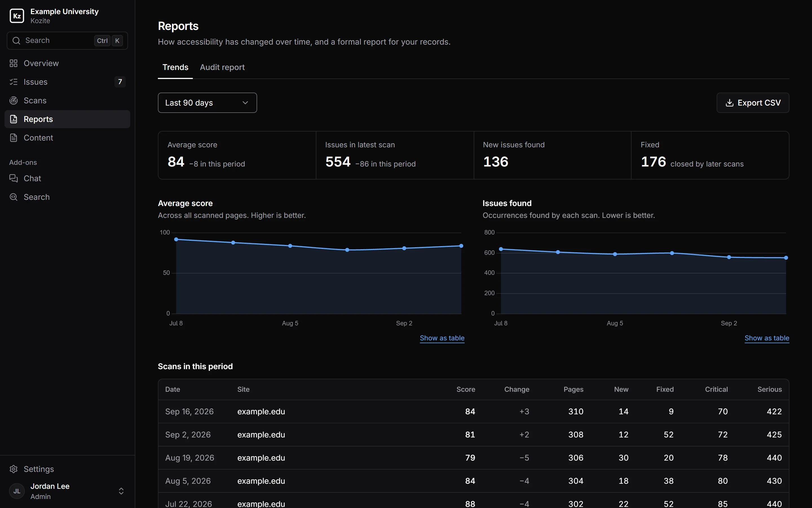Open Settings via the gear icon

[x=14, y=469]
